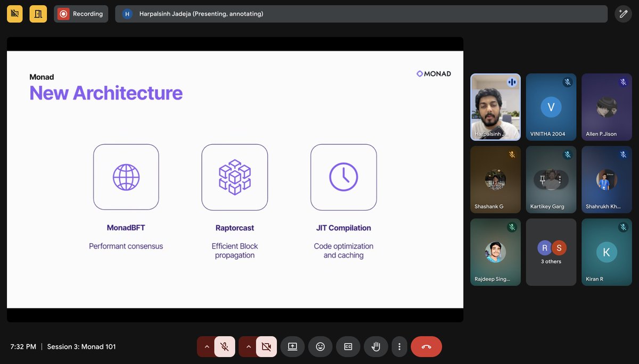Select the Shahrukh Kh... participant tile
The height and width of the screenshot is (364, 639).
click(x=607, y=180)
